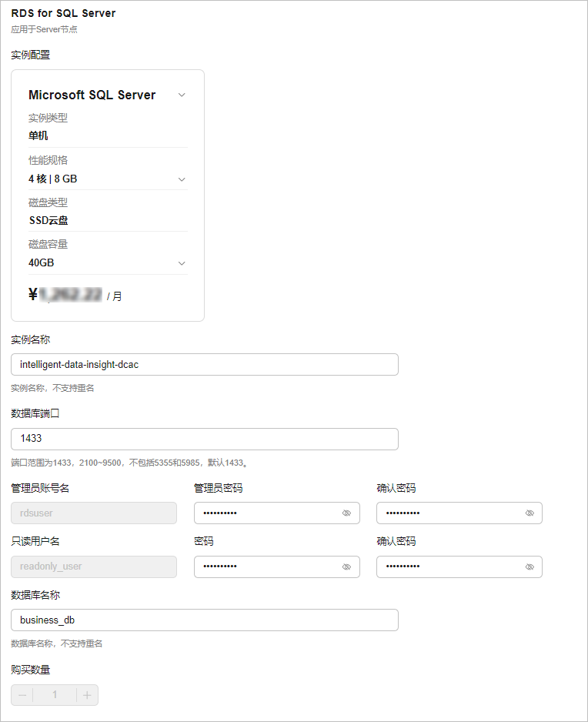Click the 管理员密码 password field
This screenshot has height=722, width=588.
[277, 513]
